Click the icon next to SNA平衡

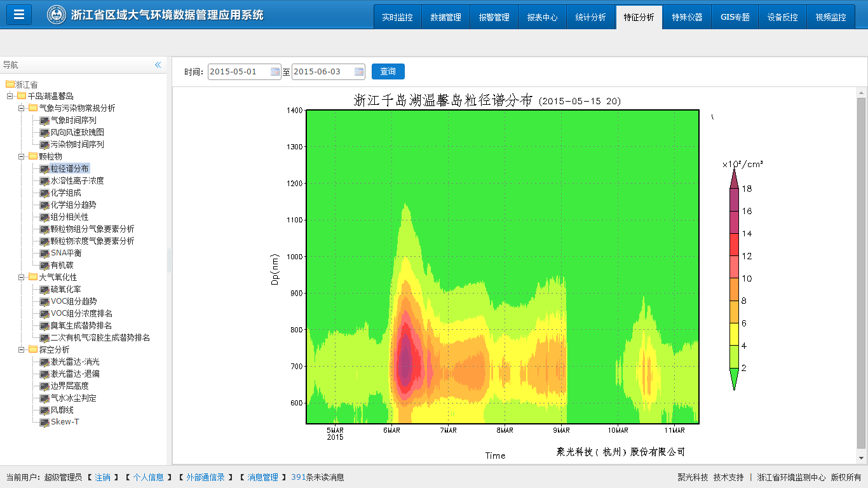[44, 254]
